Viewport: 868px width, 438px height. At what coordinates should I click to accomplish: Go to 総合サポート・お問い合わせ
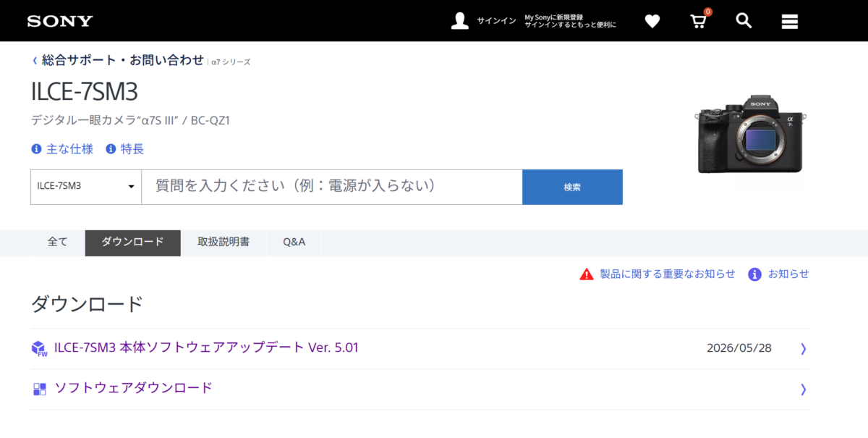coord(123,61)
